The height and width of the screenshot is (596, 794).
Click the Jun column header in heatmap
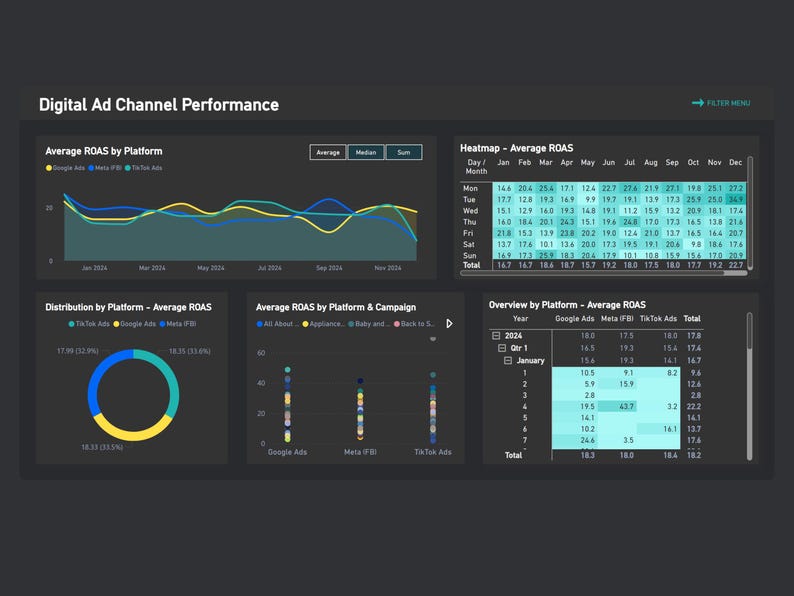click(609, 163)
